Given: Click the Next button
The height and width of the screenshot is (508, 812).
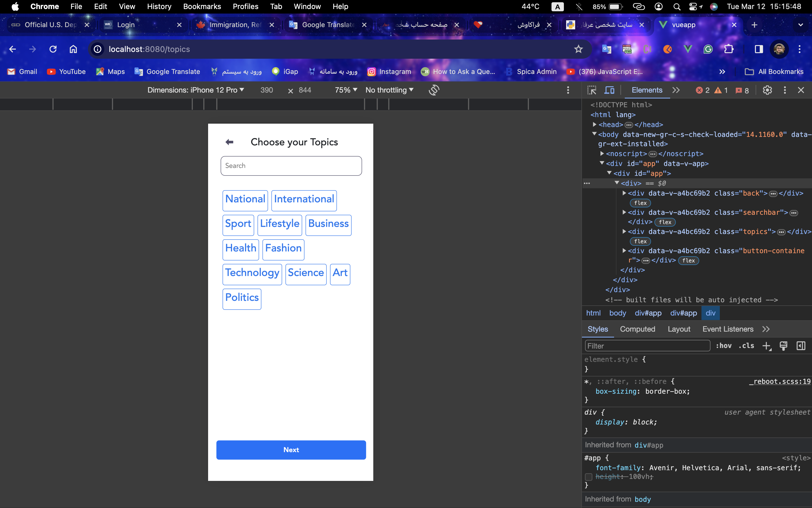Looking at the screenshot, I should 291,450.
